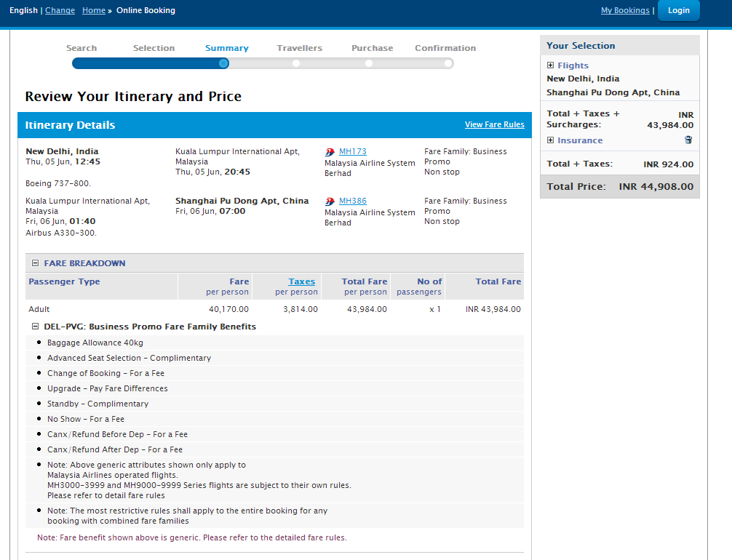Expand the Insurance details in sidebar

point(551,140)
